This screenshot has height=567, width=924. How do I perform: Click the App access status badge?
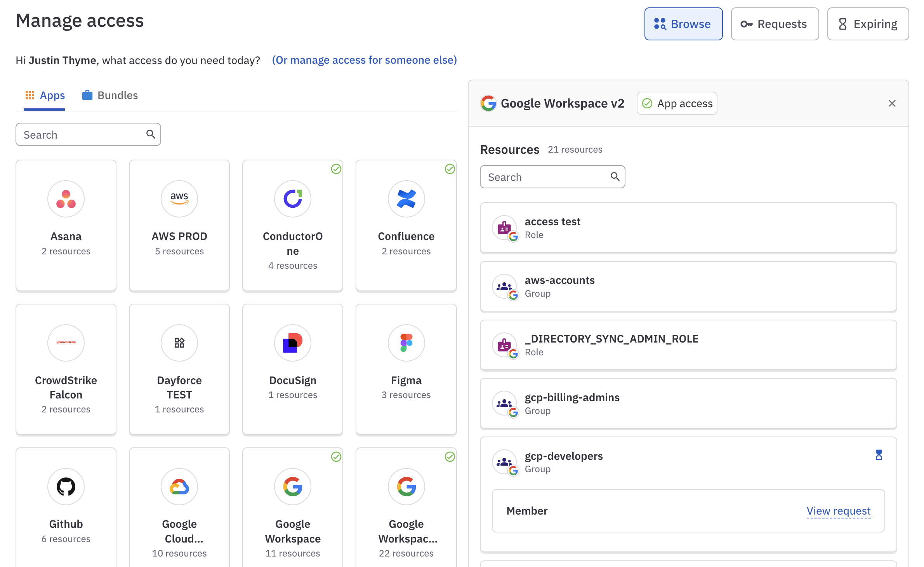click(x=677, y=103)
